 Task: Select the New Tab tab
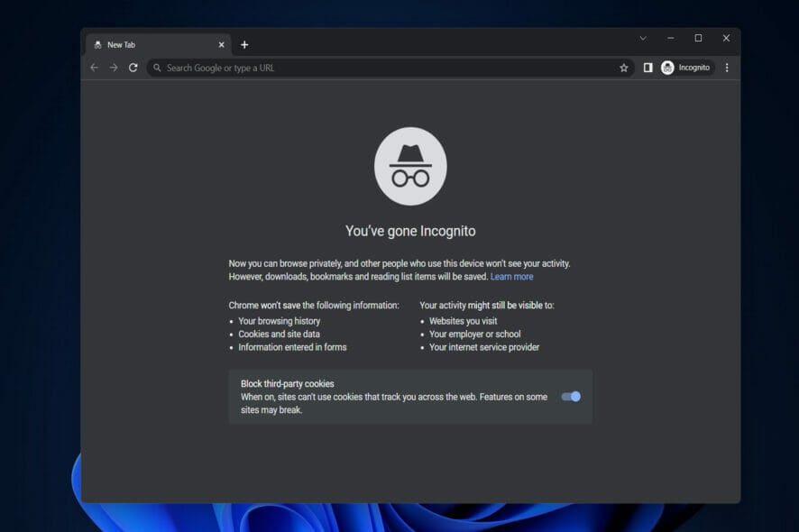[158, 45]
